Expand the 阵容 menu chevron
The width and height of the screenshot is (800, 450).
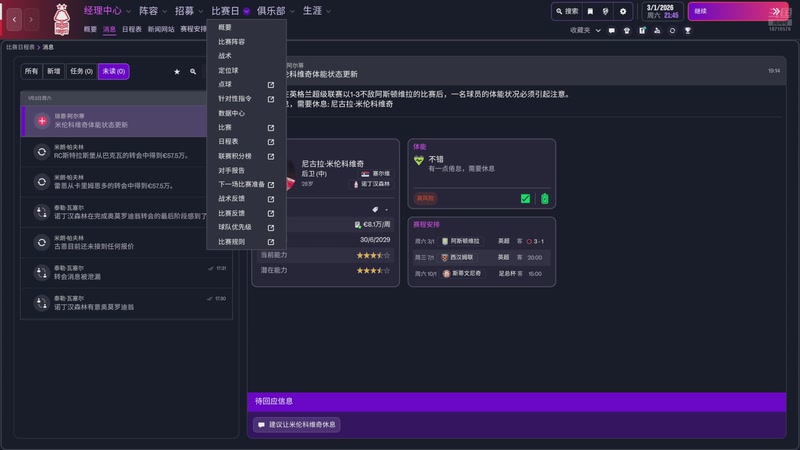[164, 11]
